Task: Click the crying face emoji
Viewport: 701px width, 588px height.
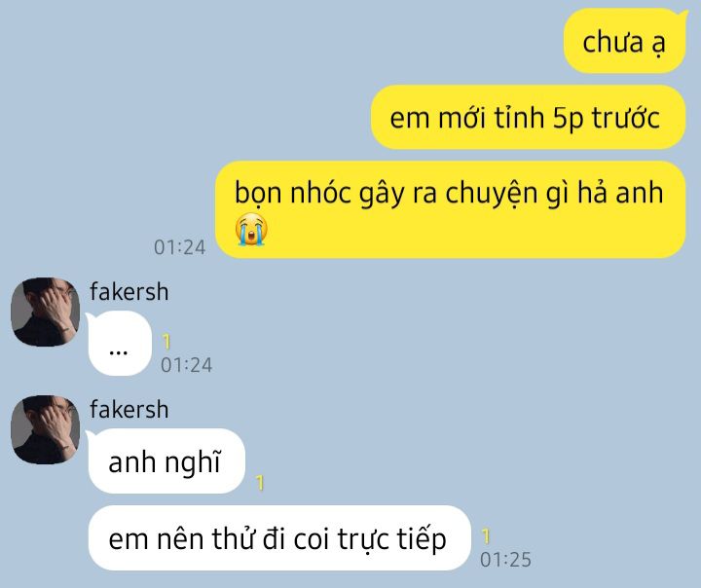Action: [251, 230]
